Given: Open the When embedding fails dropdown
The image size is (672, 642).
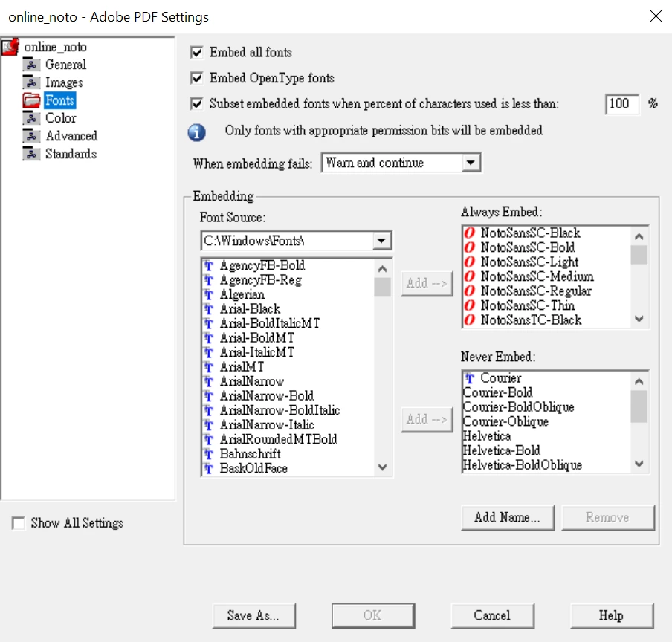Looking at the screenshot, I should (x=471, y=163).
